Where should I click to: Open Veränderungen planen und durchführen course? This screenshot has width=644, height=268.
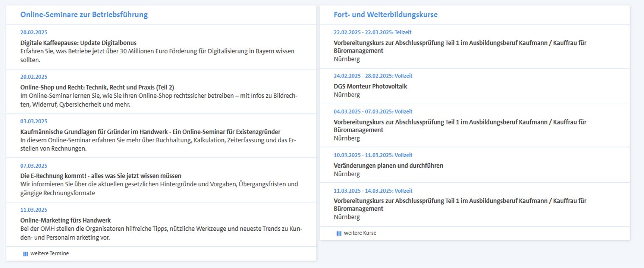click(x=389, y=166)
